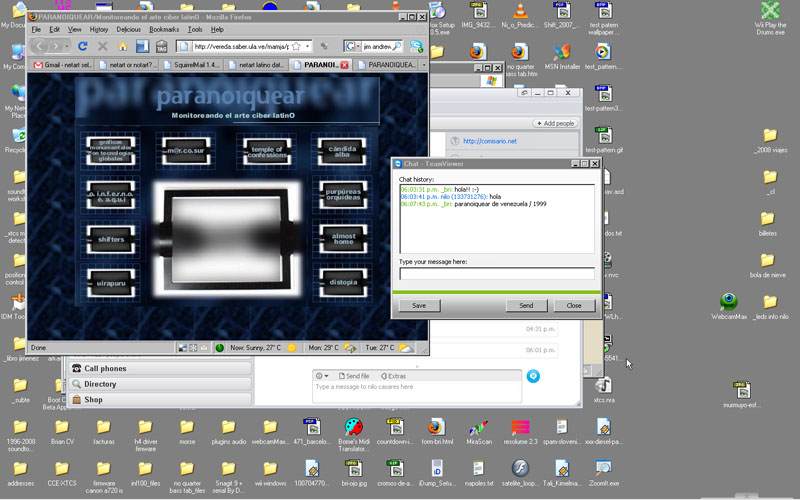Click Send file in Skype chat

click(354, 376)
